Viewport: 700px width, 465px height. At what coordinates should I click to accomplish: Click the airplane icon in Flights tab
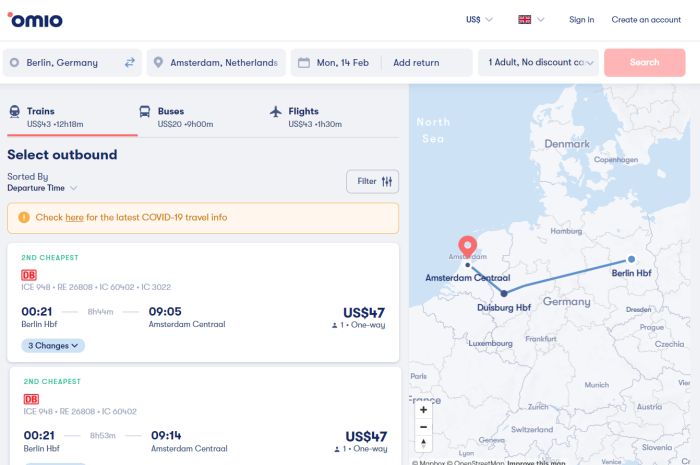276,112
